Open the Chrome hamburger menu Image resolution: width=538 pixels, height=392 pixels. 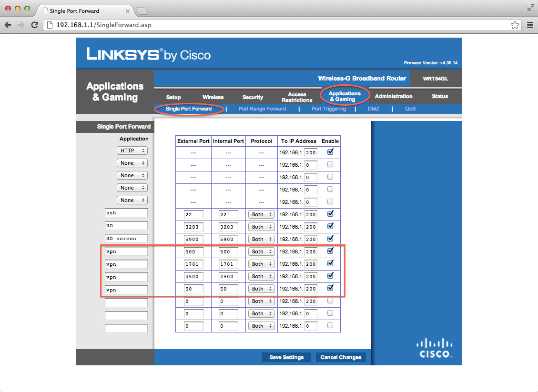(x=530, y=25)
